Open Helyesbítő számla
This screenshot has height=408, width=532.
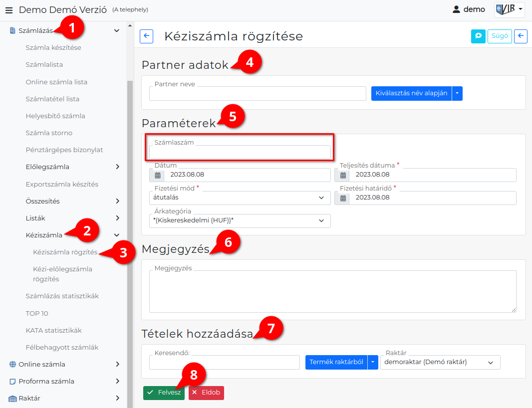coord(55,116)
